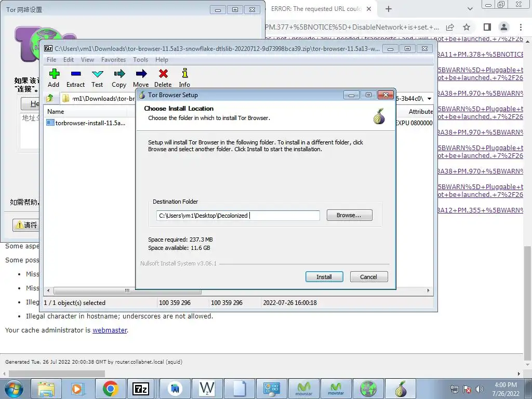This screenshot has width=532, height=399.
Task: Open the W application in the taskbar
Action: pyautogui.click(x=207, y=389)
